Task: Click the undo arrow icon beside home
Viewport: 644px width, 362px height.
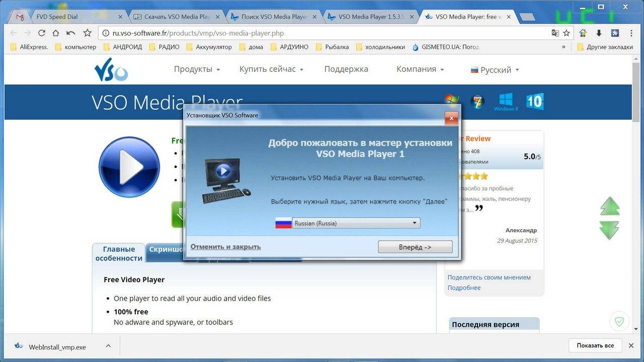Action: 71,33
